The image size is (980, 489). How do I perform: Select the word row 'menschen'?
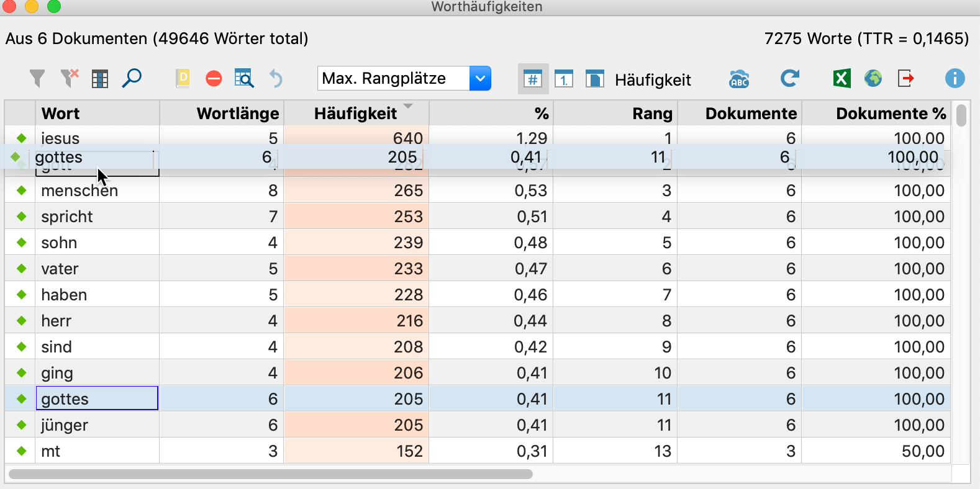[79, 191]
